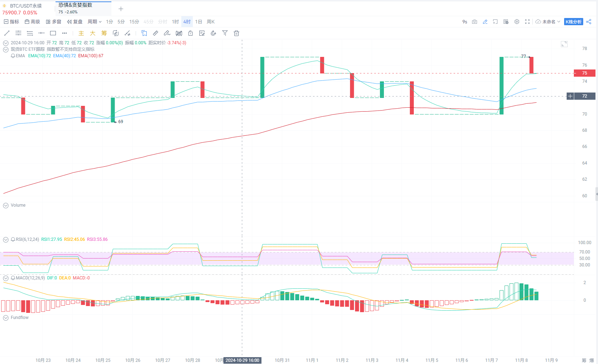Viewport: 598px width, 364px height.
Task: Collapse the RSI indicator panel
Action: click(x=6, y=239)
